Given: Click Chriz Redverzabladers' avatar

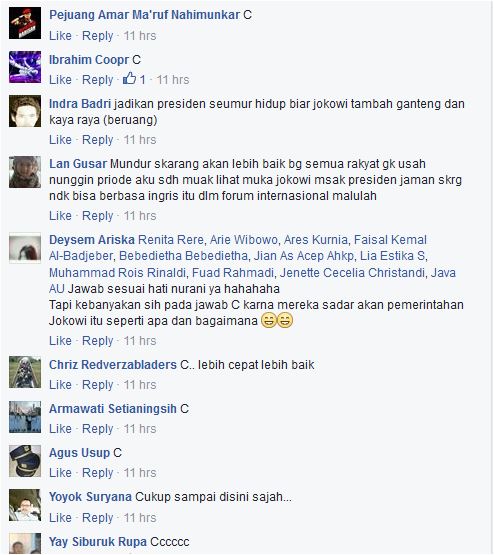Looking at the screenshot, I should point(25,372).
